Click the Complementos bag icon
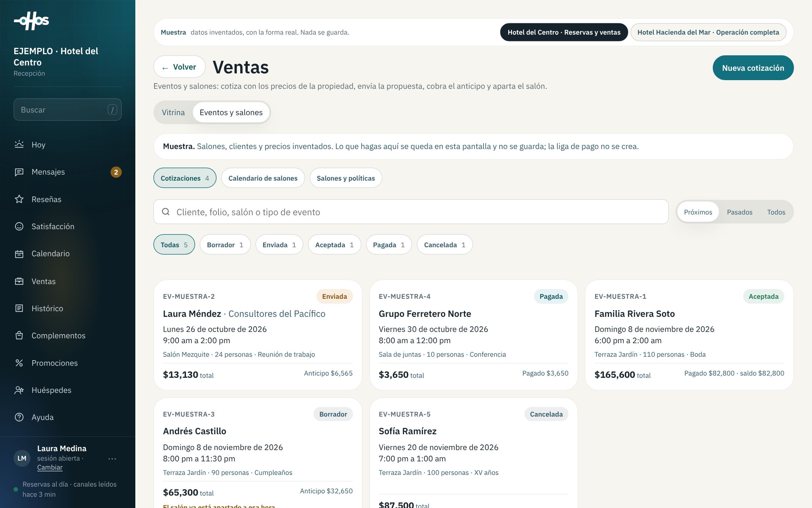Image resolution: width=812 pixels, height=508 pixels. point(19,335)
